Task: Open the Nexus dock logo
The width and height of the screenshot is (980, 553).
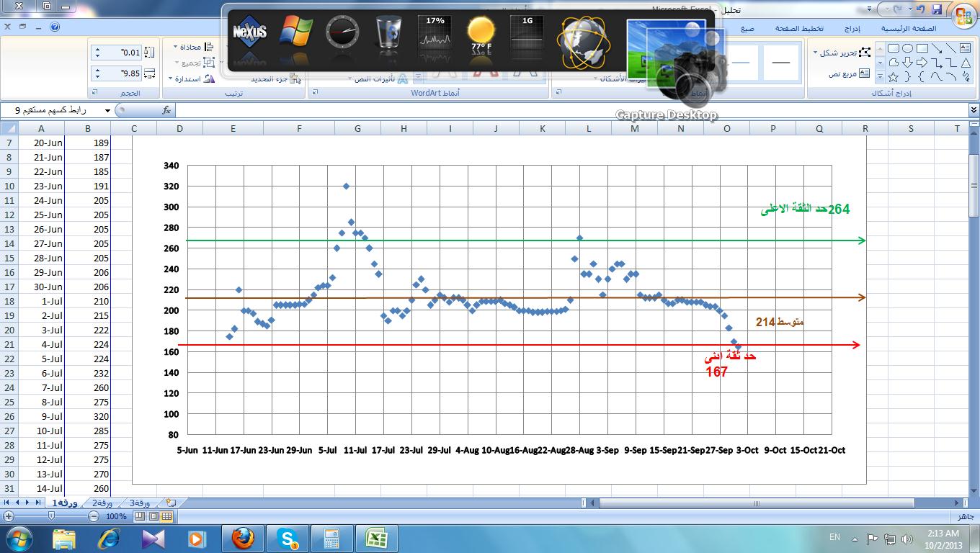Action: 250,32
